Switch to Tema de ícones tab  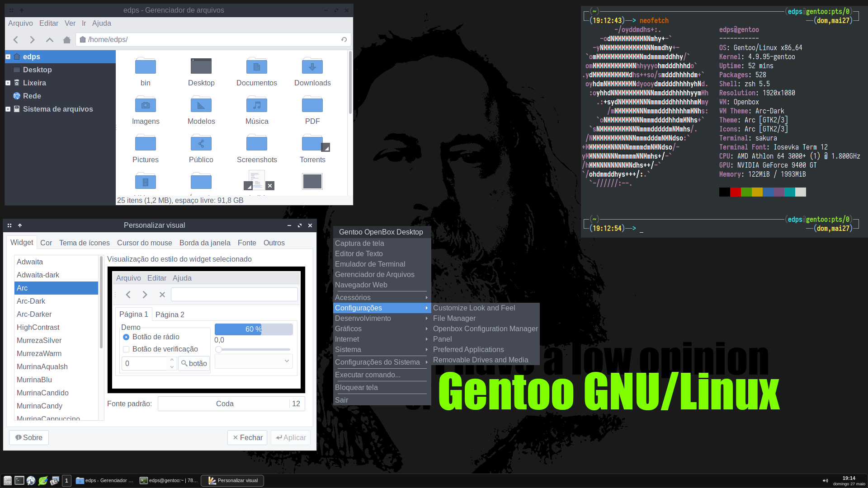[x=85, y=243]
